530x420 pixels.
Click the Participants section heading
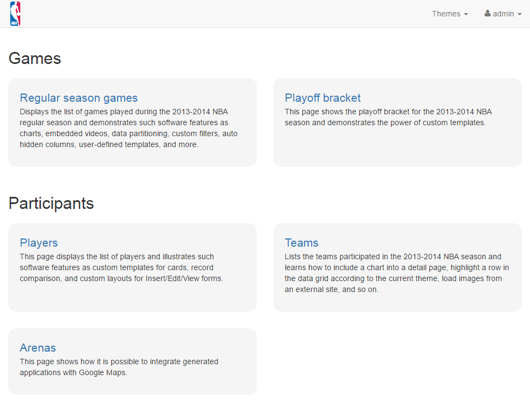pyautogui.click(x=51, y=203)
